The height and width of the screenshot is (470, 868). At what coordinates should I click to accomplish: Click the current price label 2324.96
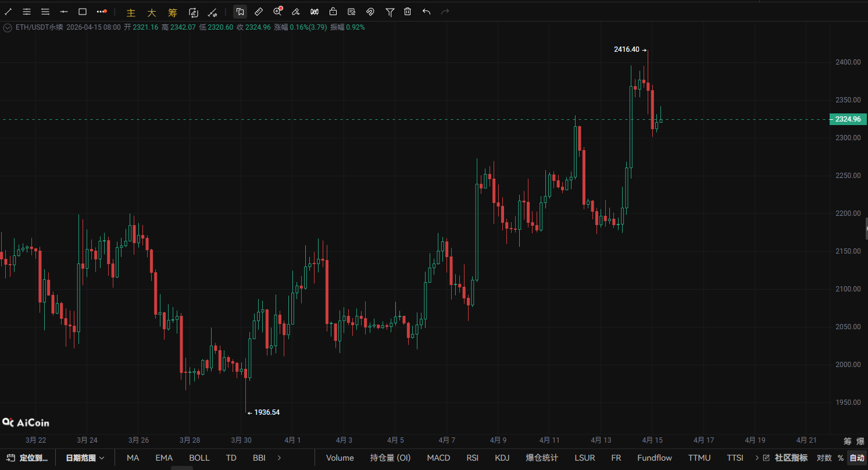tap(848, 119)
